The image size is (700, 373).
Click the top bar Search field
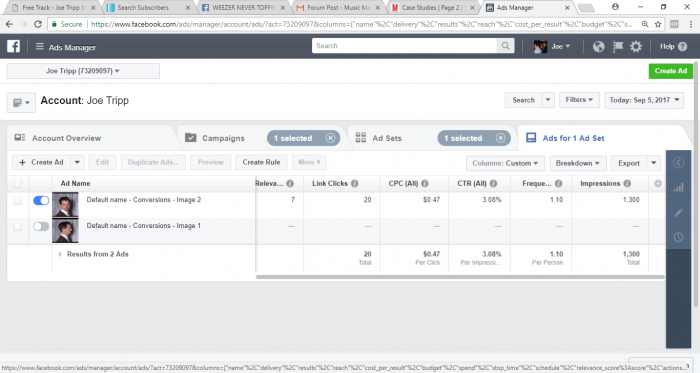404,46
